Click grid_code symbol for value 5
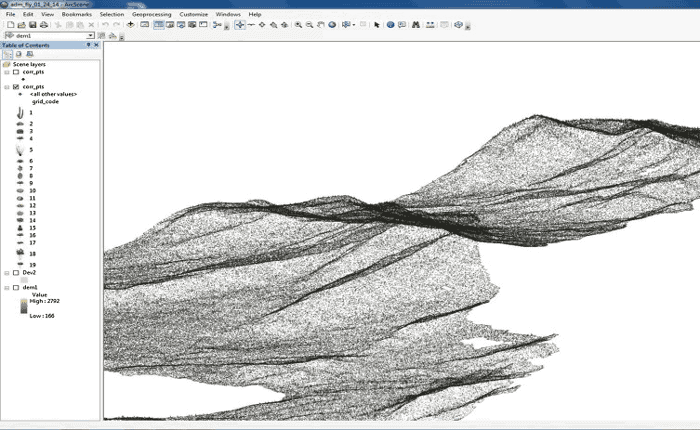This screenshot has height=430, width=700. tap(20, 150)
